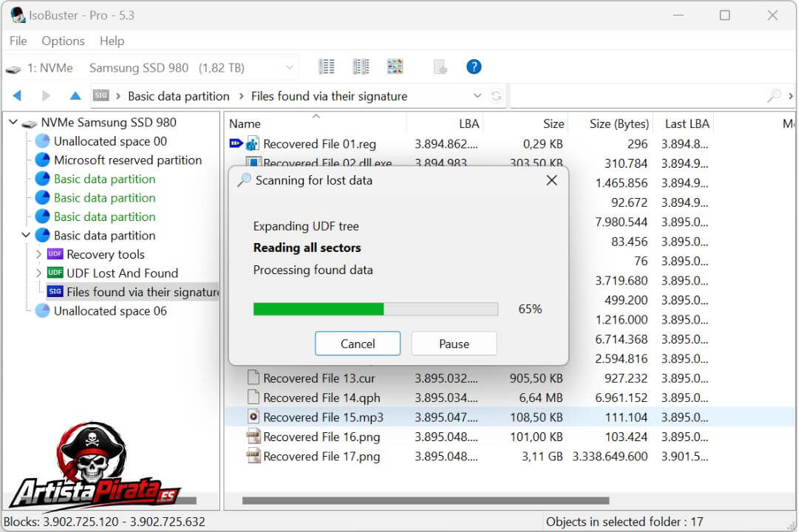Viewport: 798px width, 532px height.
Task: Click Files found via their signature breadcrumb
Action: point(330,96)
